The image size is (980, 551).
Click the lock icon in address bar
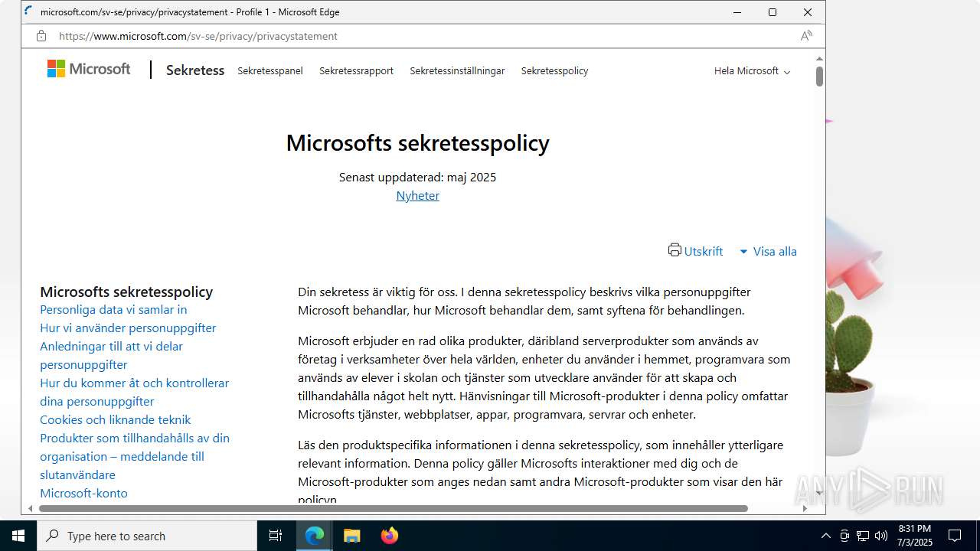pos(41,36)
